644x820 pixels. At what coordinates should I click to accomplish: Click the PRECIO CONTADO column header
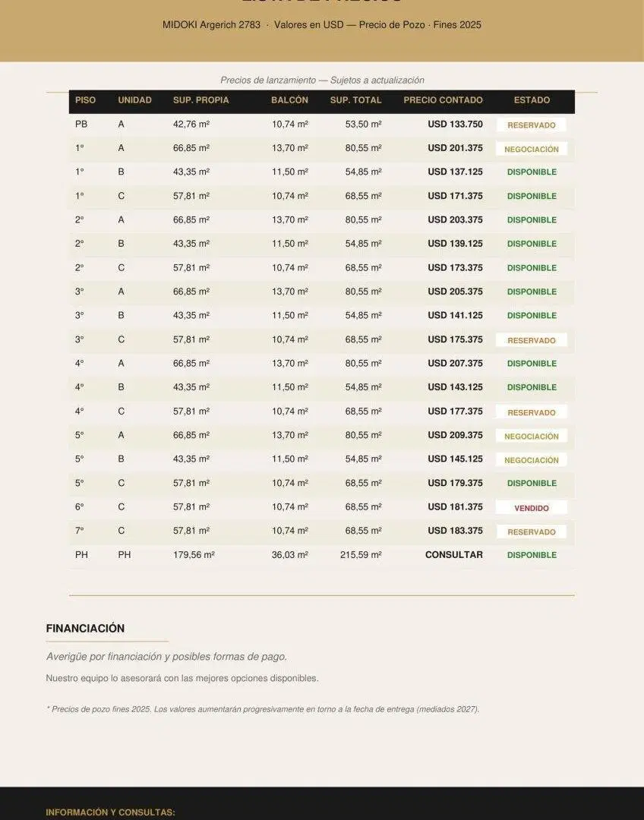[x=443, y=100]
